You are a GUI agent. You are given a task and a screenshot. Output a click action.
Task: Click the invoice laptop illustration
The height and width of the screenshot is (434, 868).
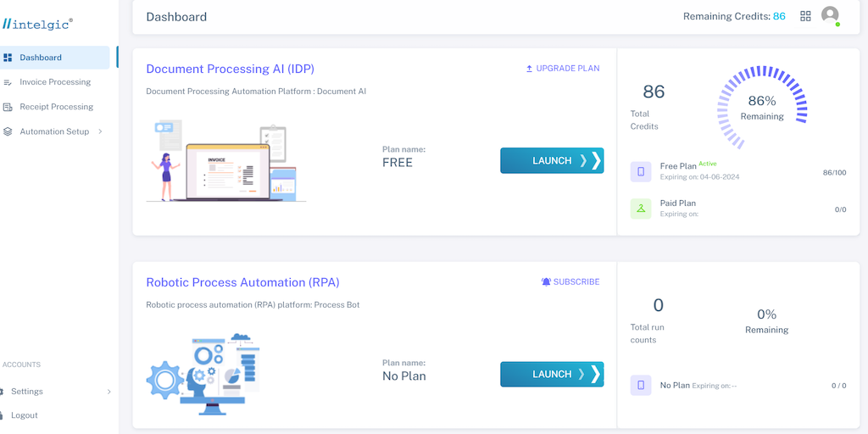click(225, 160)
